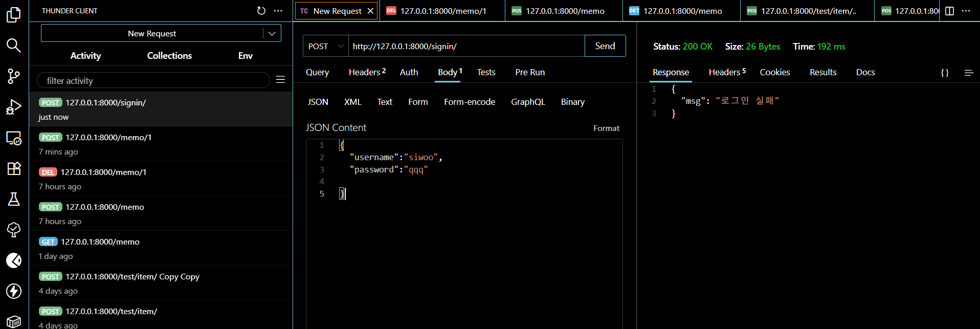
Task: Open the Remote Explorer icon
Action: point(14,138)
